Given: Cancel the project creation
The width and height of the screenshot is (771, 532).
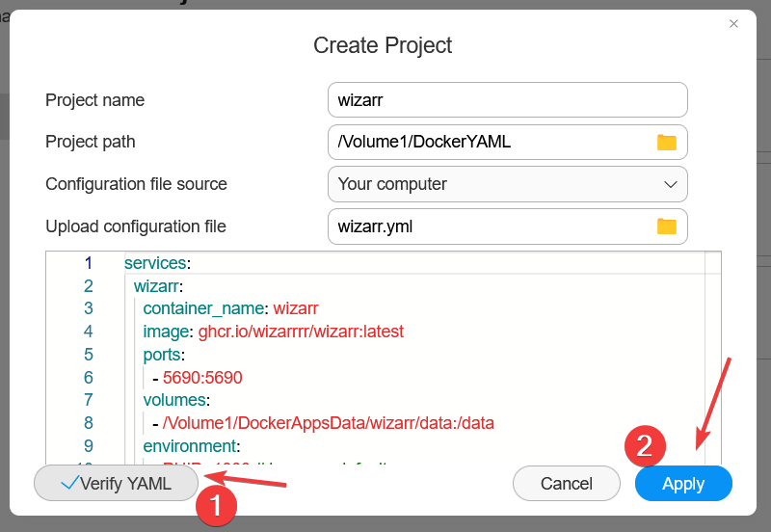Looking at the screenshot, I should click(566, 484).
